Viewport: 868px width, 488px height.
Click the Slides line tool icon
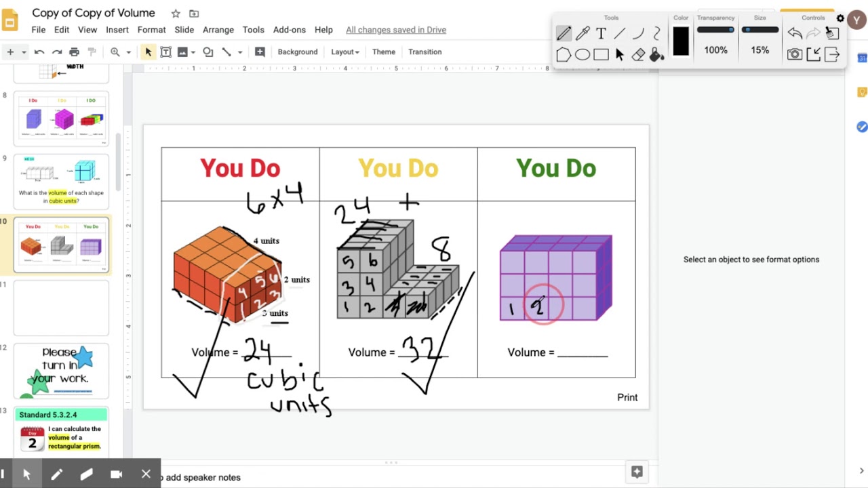[x=226, y=52]
